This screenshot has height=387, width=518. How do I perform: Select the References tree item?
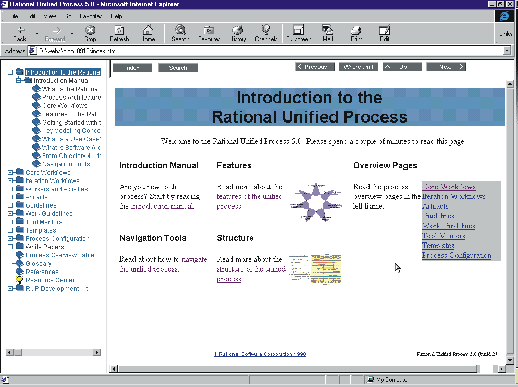(42, 271)
